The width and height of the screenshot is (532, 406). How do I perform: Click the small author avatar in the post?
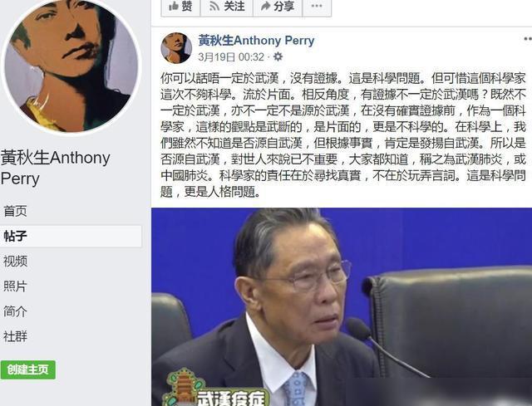pyautogui.click(x=176, y=48)
